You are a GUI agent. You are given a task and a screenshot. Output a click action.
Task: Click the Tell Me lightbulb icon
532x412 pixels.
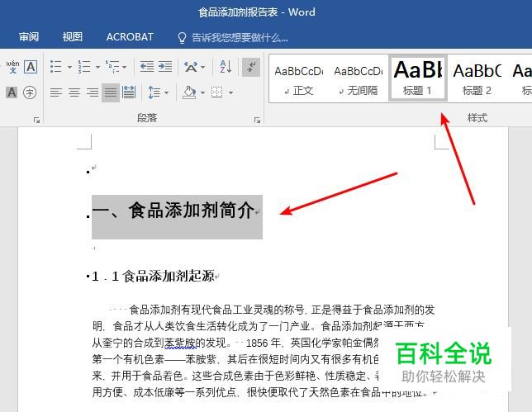click(x=183, y=38)
